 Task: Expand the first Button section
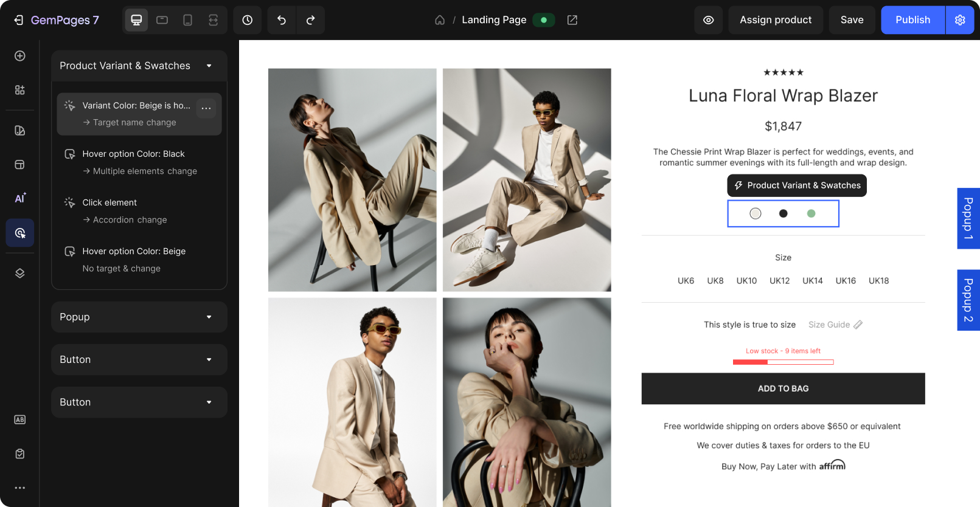[x=209, y=359]
